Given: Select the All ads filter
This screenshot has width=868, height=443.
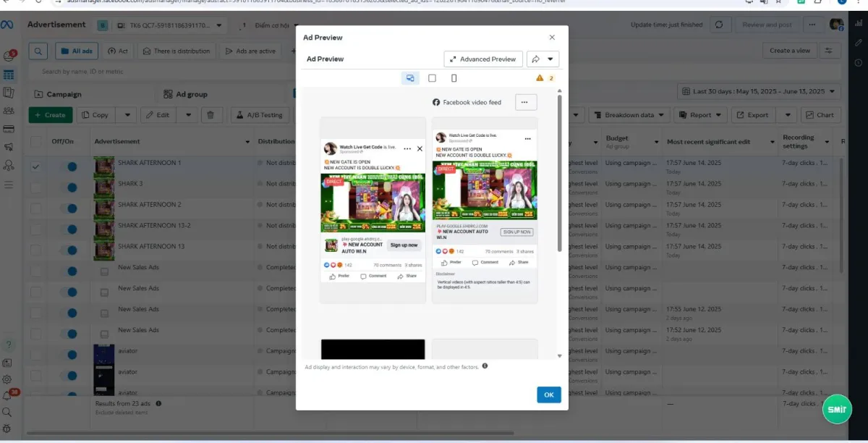Looking at the screenshot, I should tap(76, 51).
